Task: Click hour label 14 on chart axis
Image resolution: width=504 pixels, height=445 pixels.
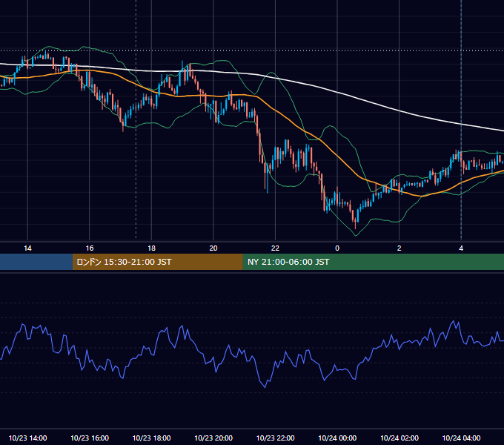Action: coord(27,248)
